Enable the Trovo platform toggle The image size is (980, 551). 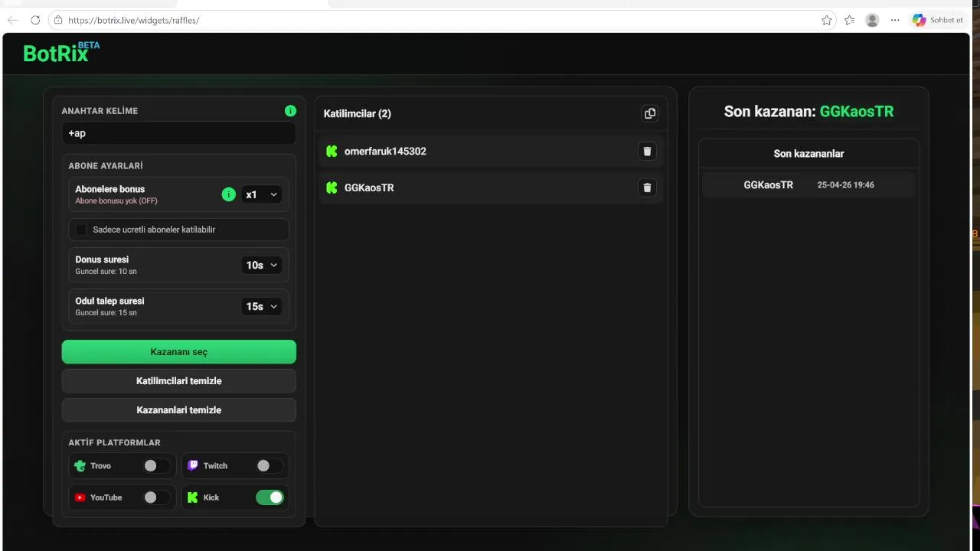[156, 465]
